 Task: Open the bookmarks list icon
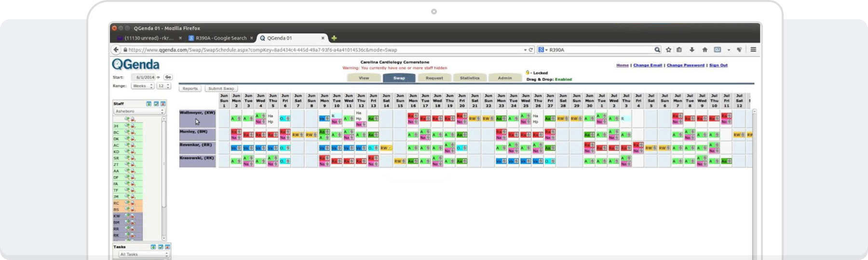point(679,50)
